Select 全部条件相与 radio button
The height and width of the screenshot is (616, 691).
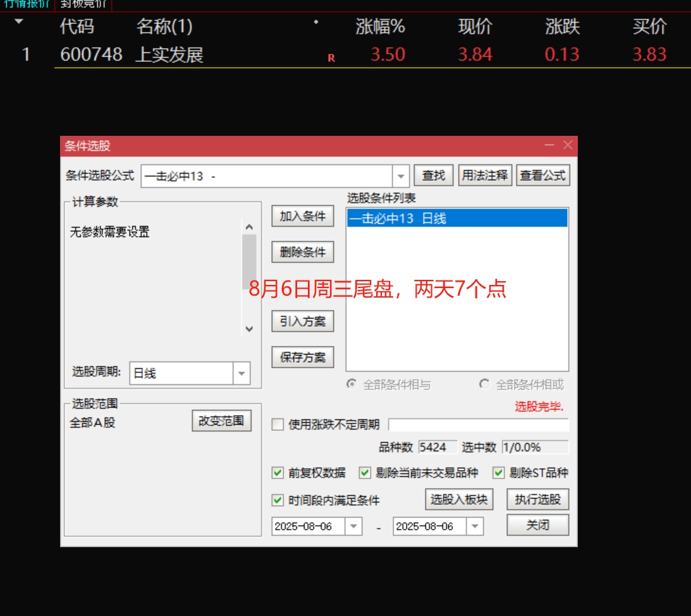click(352, 384)
